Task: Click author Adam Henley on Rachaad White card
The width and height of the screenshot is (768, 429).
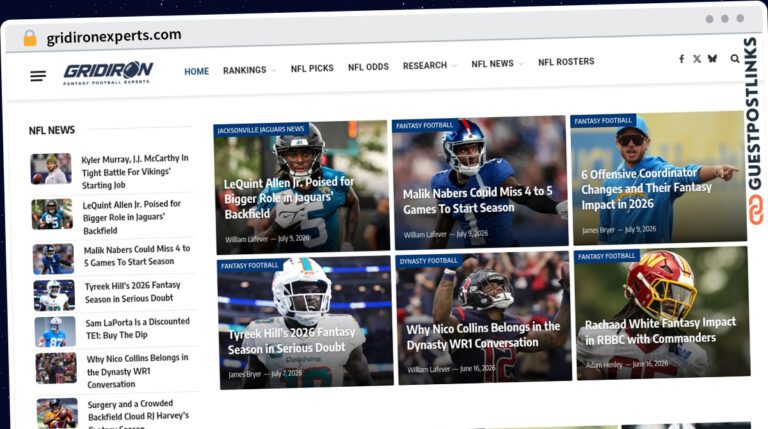Action: tap(604, 364)
